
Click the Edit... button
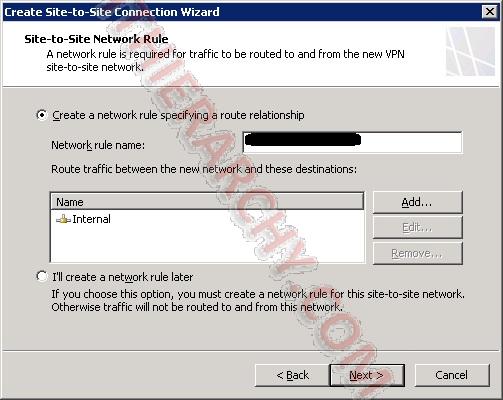(x=418, y=227)
